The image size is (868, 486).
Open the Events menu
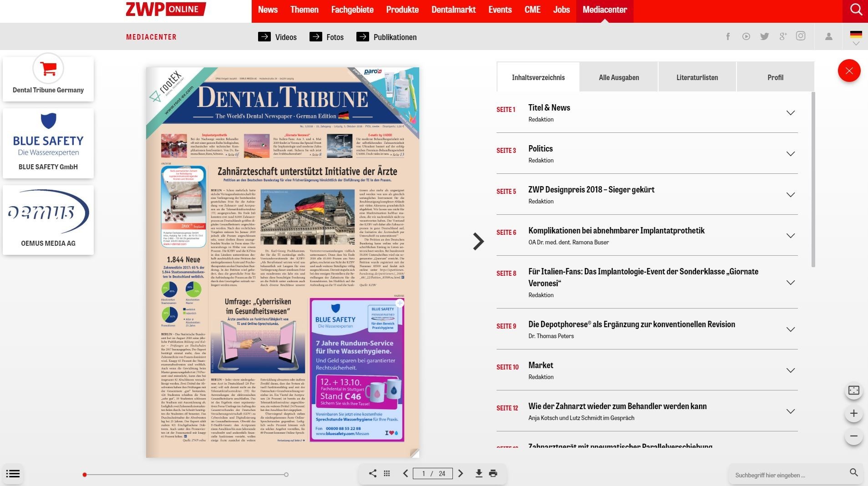[500, 10]
